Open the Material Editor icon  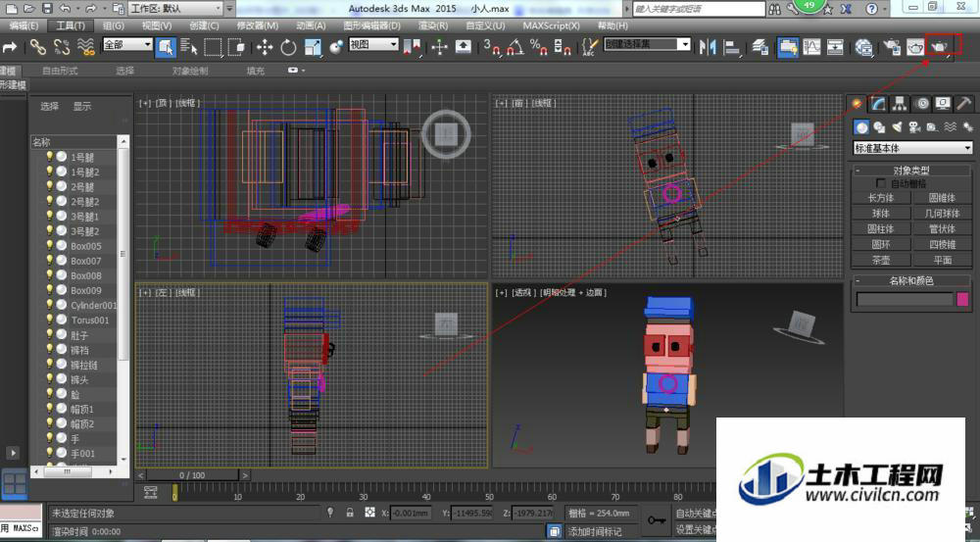point(863,47)
